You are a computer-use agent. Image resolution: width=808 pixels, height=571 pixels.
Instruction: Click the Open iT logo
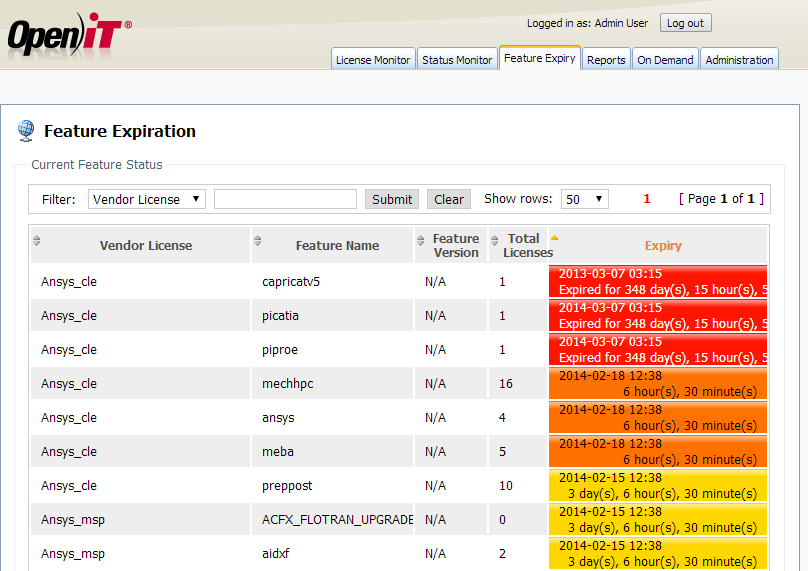pos(69,33)
